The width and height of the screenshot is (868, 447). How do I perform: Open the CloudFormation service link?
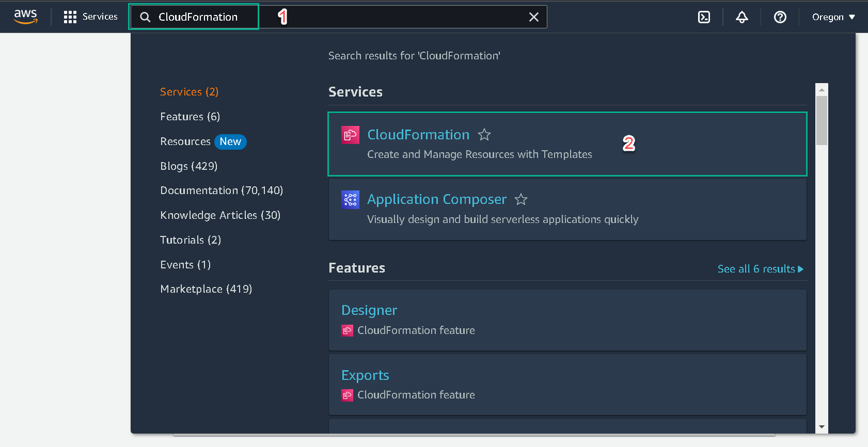[418, 135]
